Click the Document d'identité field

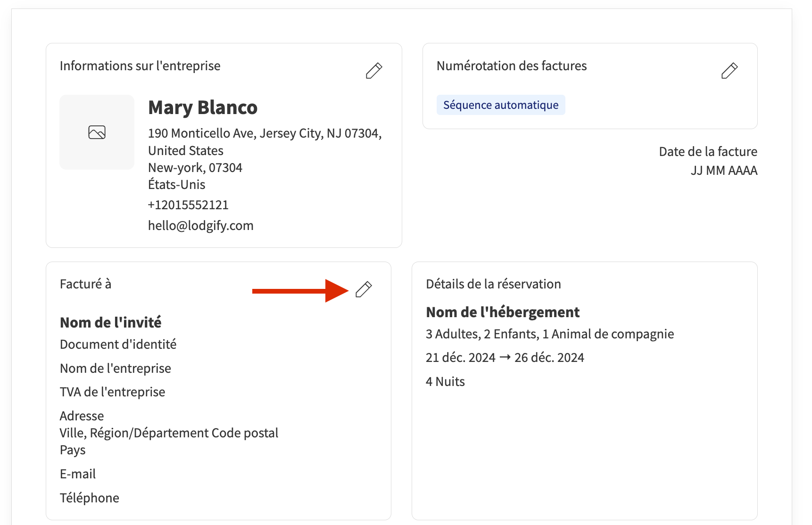[x=118, y=345]
